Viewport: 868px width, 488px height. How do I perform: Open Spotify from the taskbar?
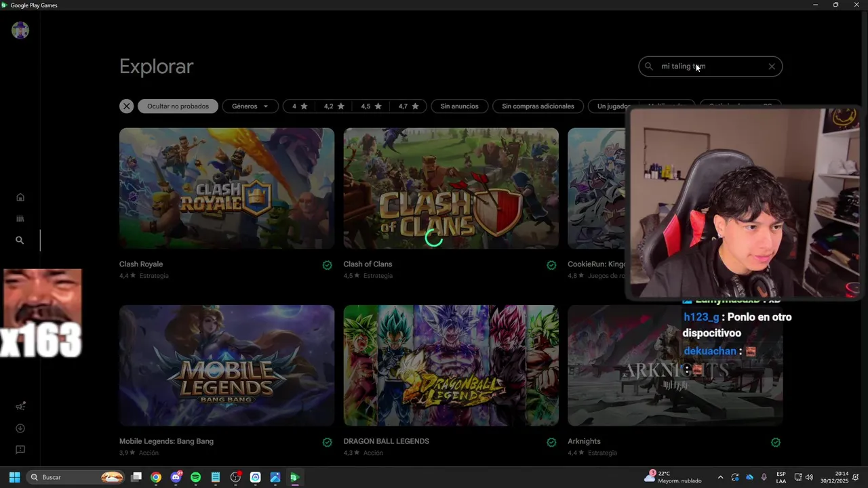196,477
